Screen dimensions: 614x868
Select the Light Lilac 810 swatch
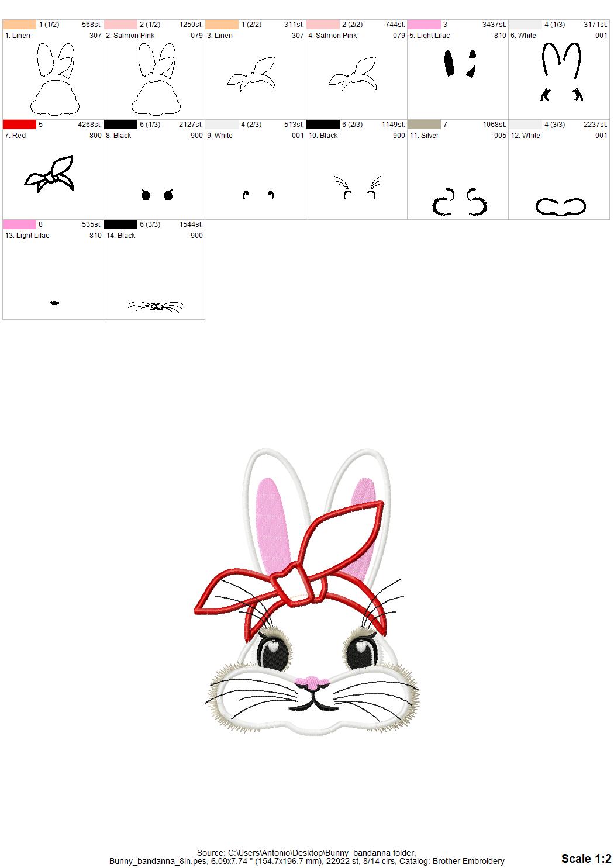424,23
